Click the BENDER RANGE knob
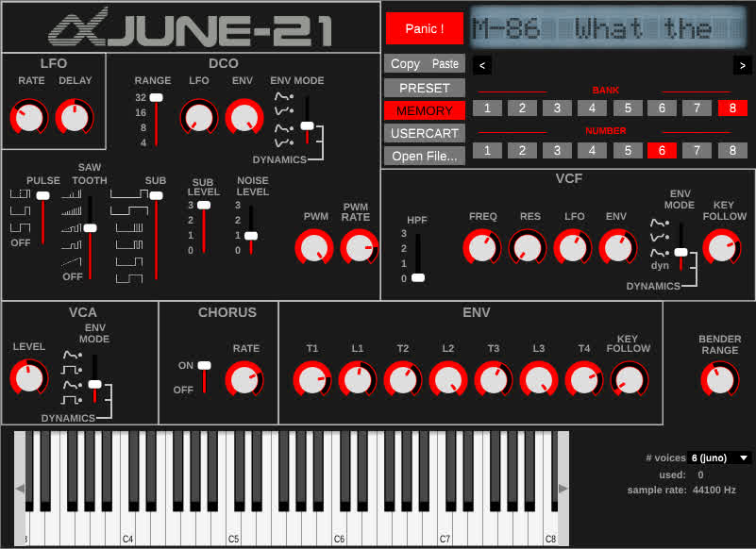Image resolution: width=756 pixels, height=549 pixels. [x=720, y=380]
